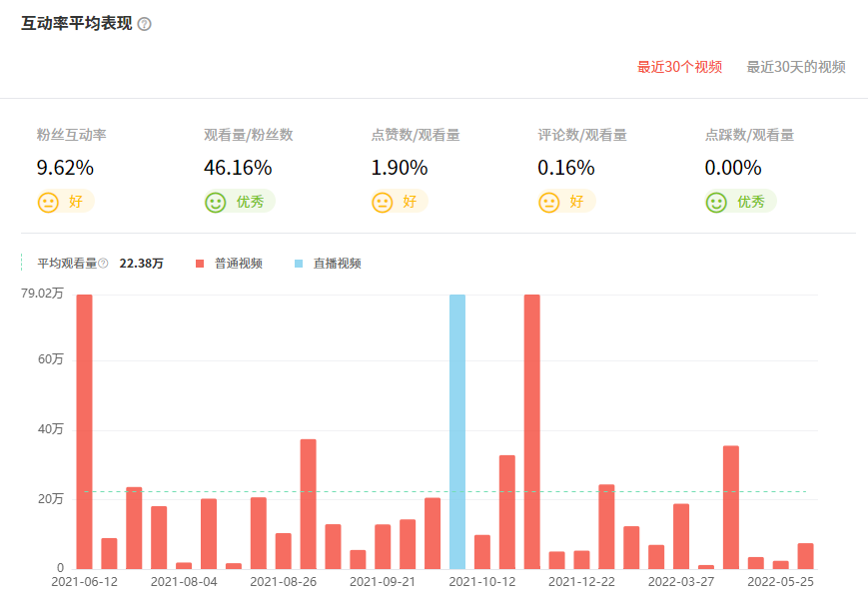
Task: Click yellow face icon under 粉丝互动率
Action: 48,202
